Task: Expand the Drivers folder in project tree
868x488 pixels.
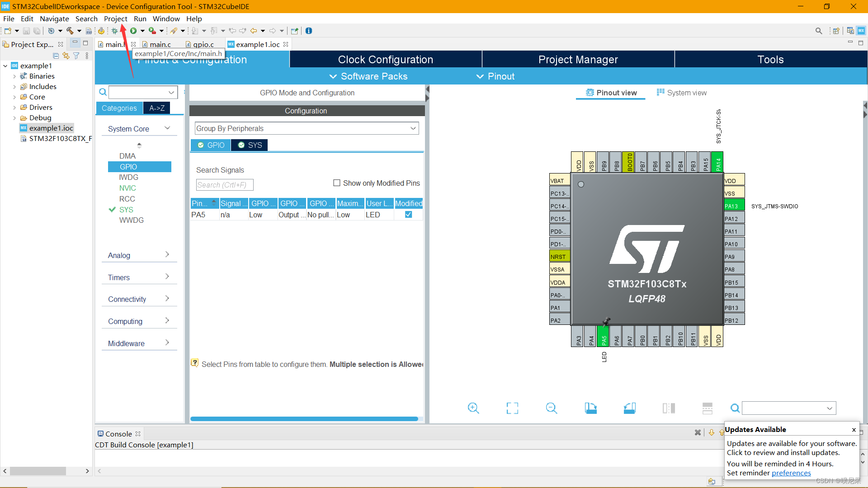Action: click(x=14, y=108)
